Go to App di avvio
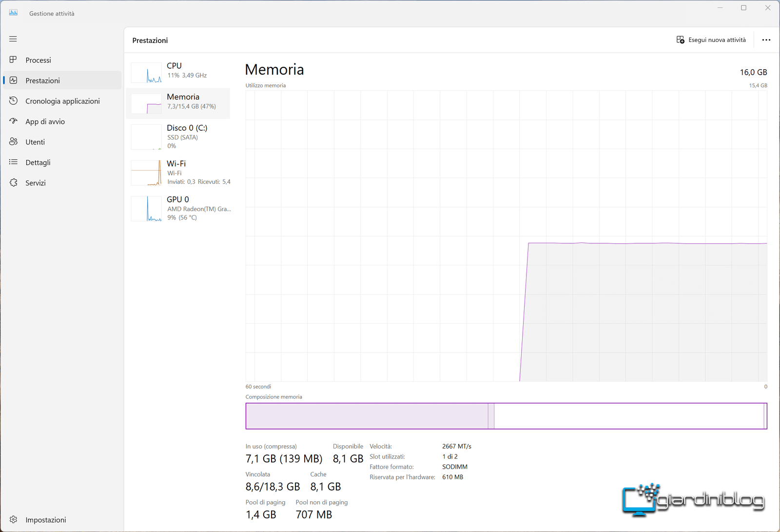The image size is (780, 532). pyautogui.click(x=62, y=121)
